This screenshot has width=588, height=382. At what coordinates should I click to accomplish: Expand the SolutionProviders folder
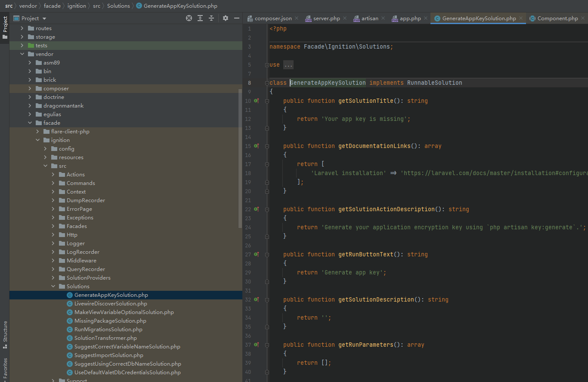(53, 278)
